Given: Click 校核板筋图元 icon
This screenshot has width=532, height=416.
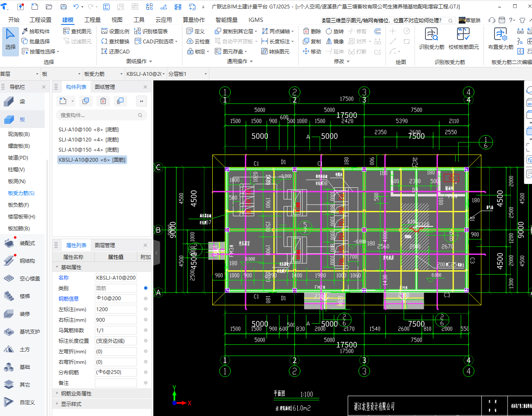Looking at the screenshot, I should point(463,39).
